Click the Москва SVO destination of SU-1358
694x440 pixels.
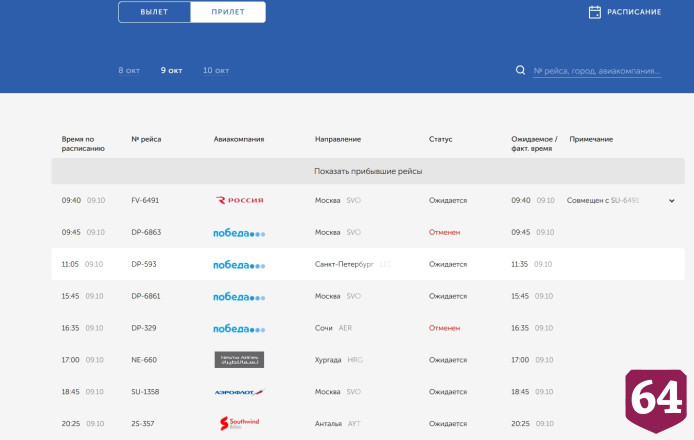click(x=338, y=391)
